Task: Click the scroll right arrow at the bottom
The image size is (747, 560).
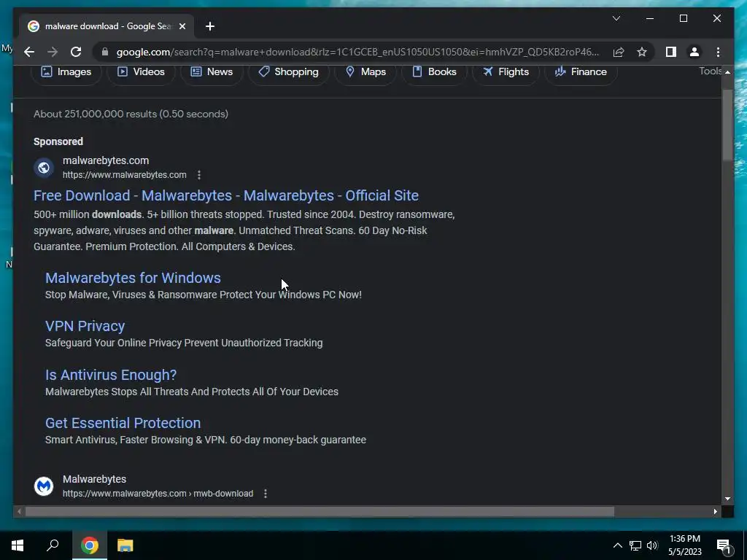Action: pos(715,511)
